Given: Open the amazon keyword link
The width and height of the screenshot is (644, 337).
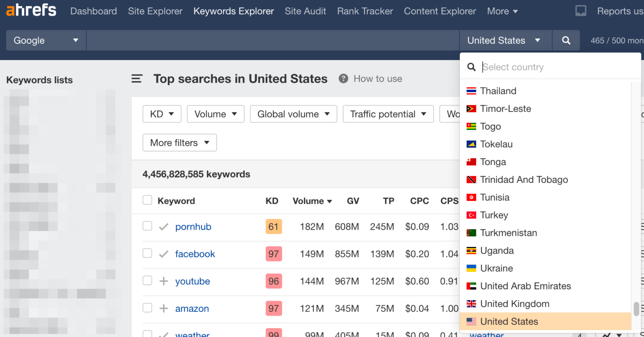Looking at the screenshot, I should [192, 308].
